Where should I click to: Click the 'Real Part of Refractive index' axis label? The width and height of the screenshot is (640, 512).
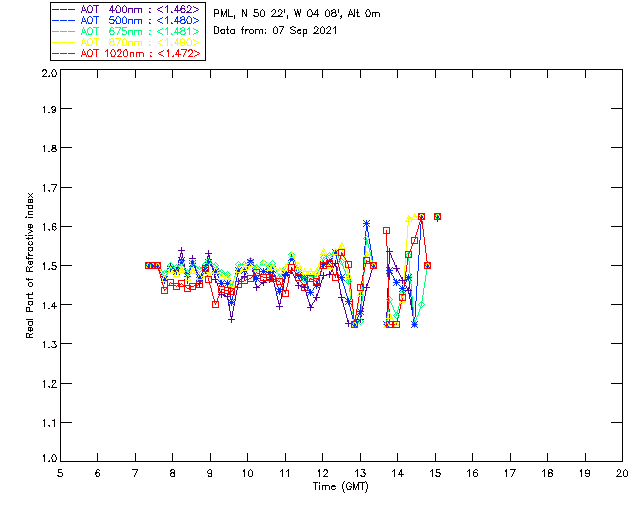tap(29, 265)
